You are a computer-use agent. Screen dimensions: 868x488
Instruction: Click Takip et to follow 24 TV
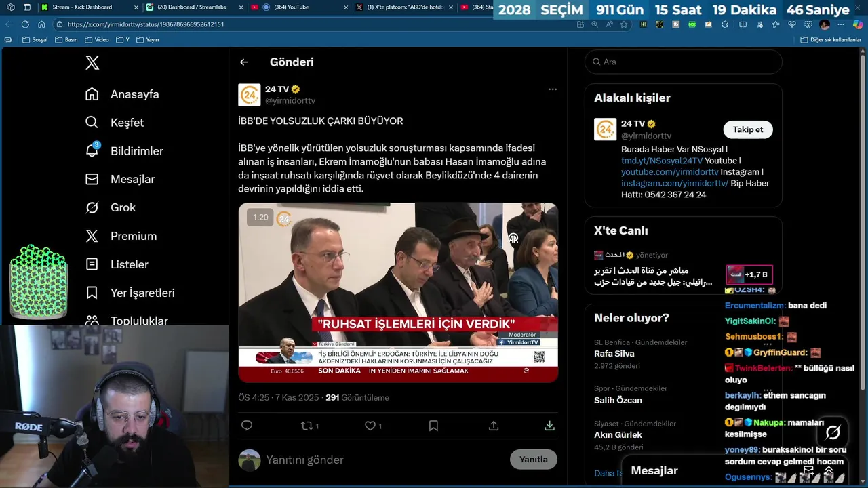pos(748,129)
